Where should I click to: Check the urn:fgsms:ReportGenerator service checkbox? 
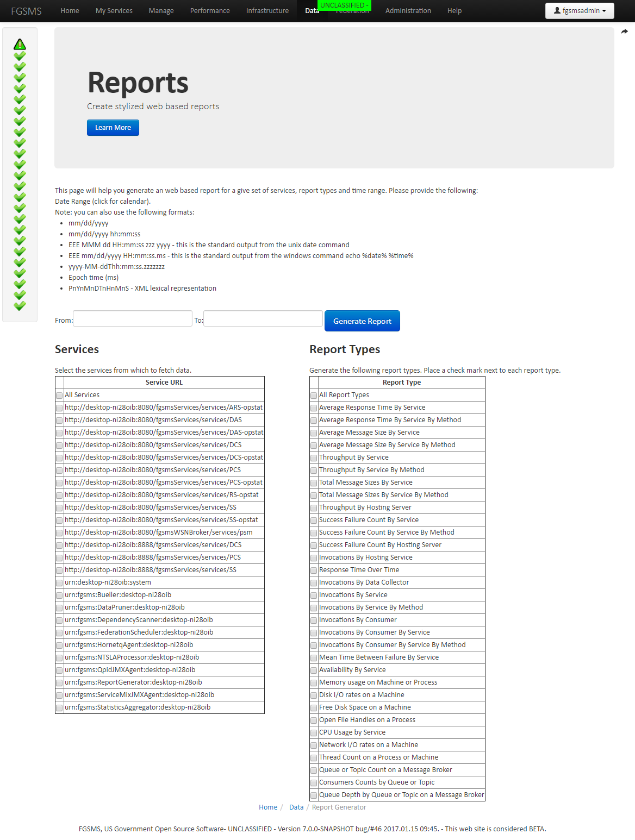pyautogui.click(x=59, y=683)
